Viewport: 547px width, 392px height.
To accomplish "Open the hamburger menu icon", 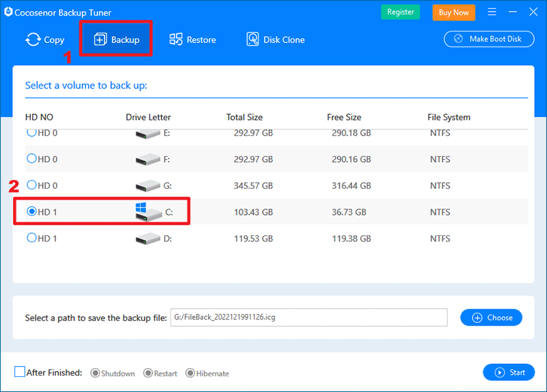I will click(x=492, y=12).
